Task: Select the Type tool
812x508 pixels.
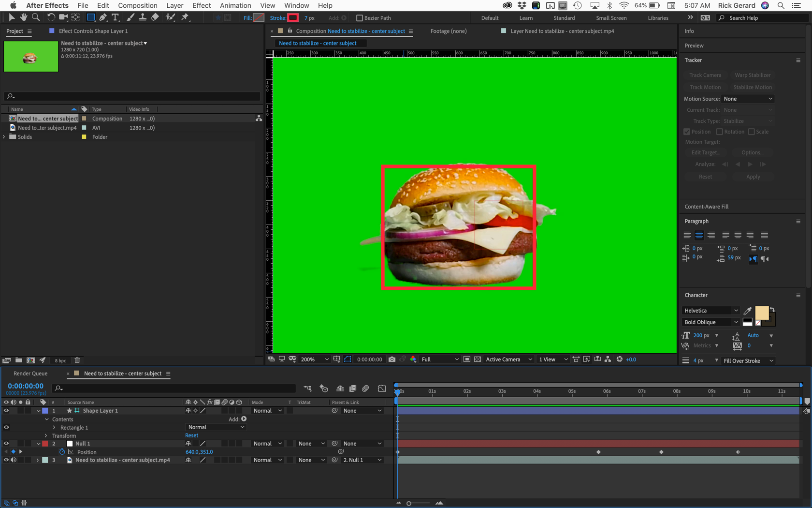Action: 115,17
